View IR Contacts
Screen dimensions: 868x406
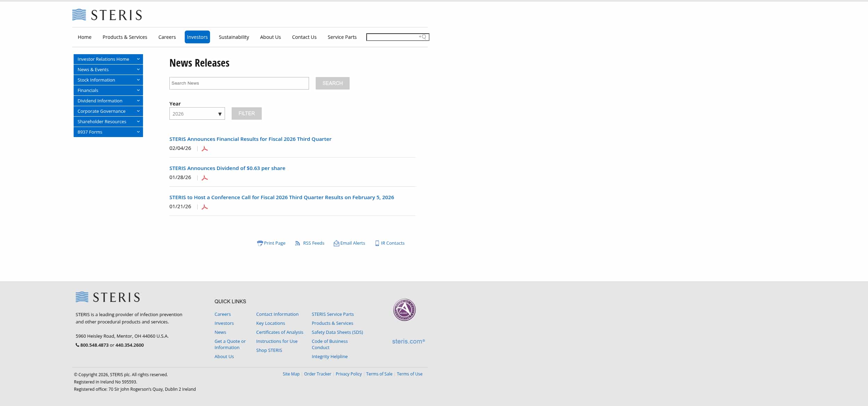pos(390,243)
